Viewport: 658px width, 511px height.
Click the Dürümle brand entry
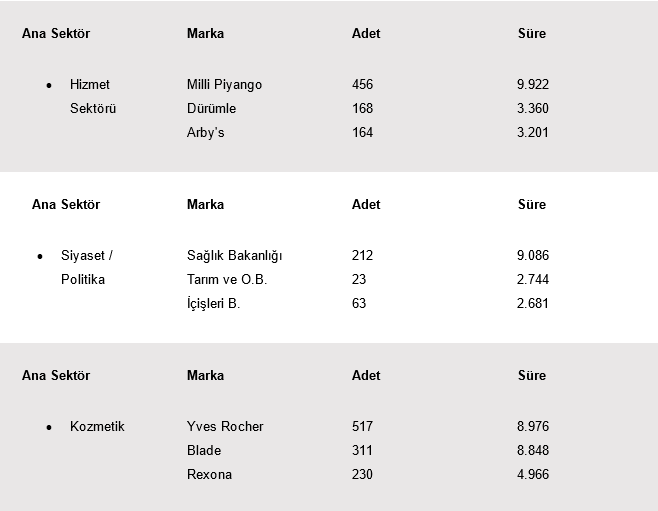[212, 108]
